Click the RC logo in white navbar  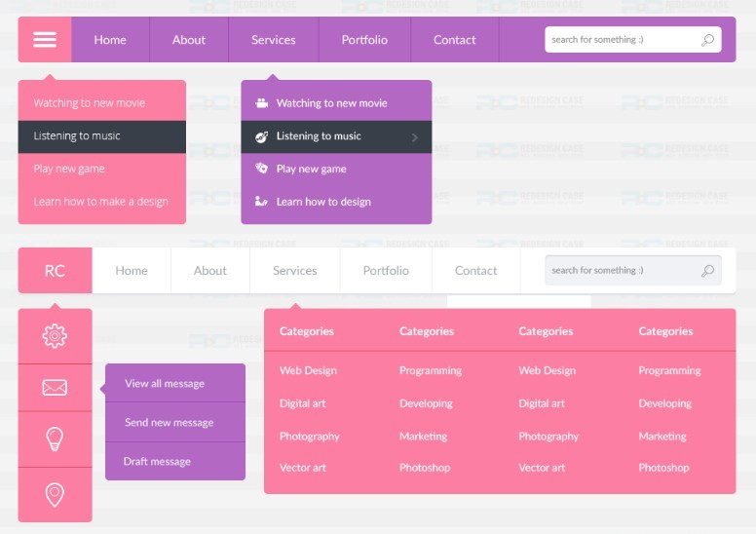click(55, 271)
